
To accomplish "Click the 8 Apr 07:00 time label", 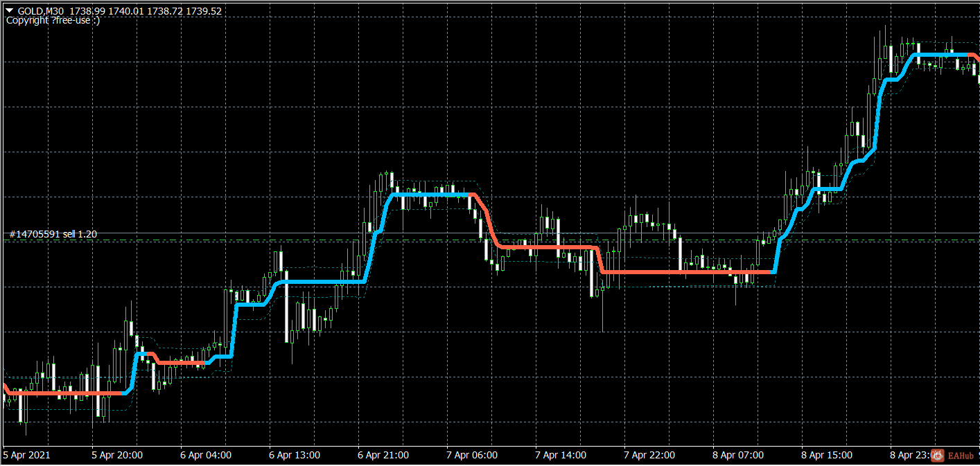I will 738,455.
